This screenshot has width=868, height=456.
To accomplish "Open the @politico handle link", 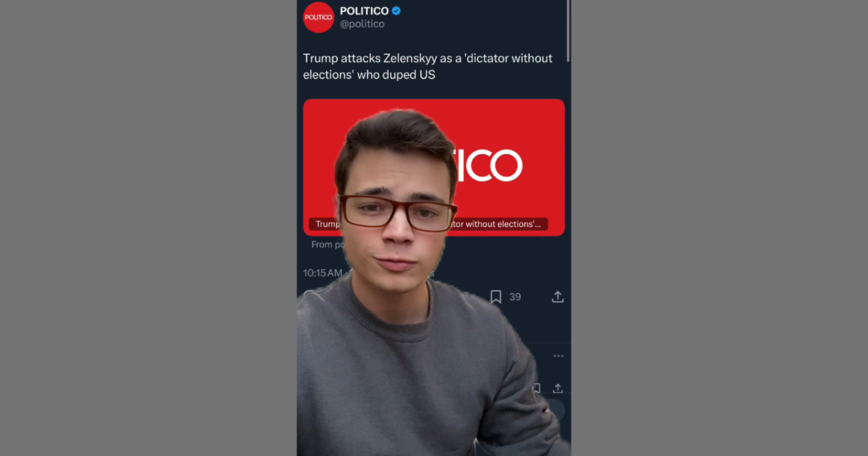I will pos(362,24).
